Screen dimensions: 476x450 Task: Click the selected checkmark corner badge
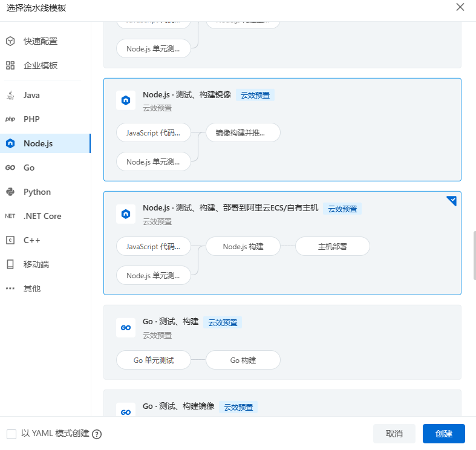(452, 200)
